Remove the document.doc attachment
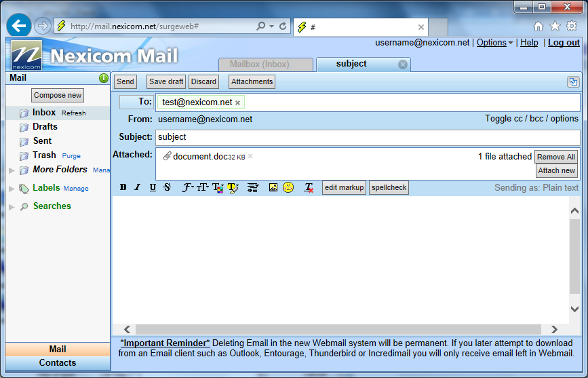The image size is (588, 378). [250, 156]
